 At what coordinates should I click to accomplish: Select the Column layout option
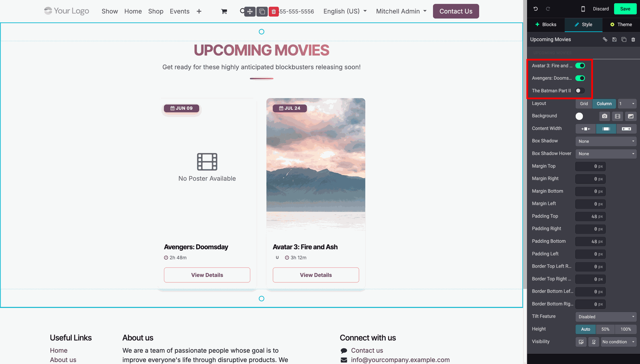pos(604,104)
